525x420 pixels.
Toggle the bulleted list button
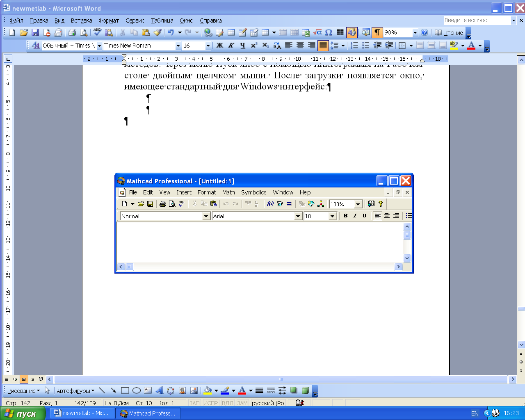[x=366, y=46]
